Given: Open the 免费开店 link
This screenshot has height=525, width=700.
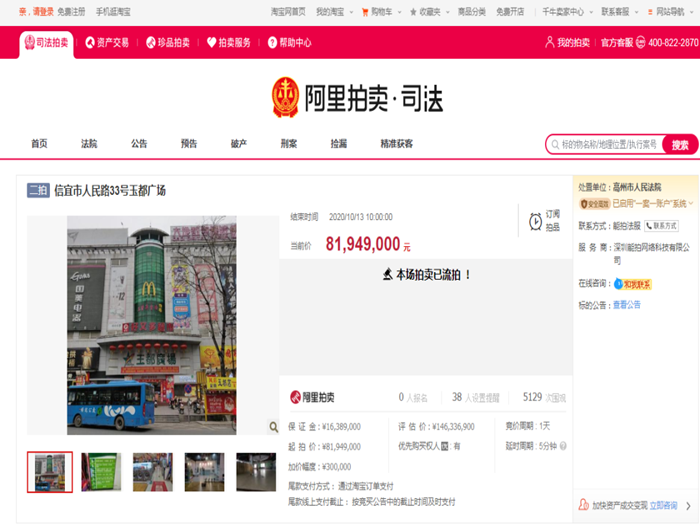Looking at the screenshot, I should 510,12.
